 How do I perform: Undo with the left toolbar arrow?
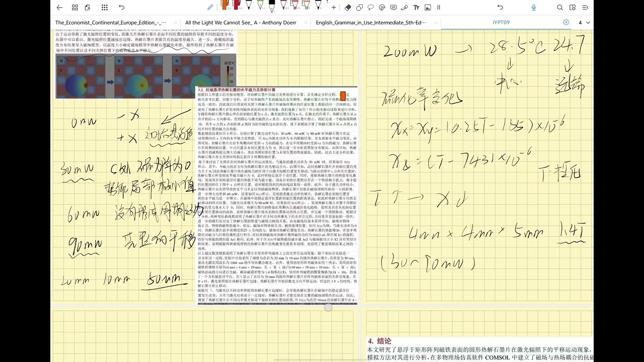click(121, 8)
